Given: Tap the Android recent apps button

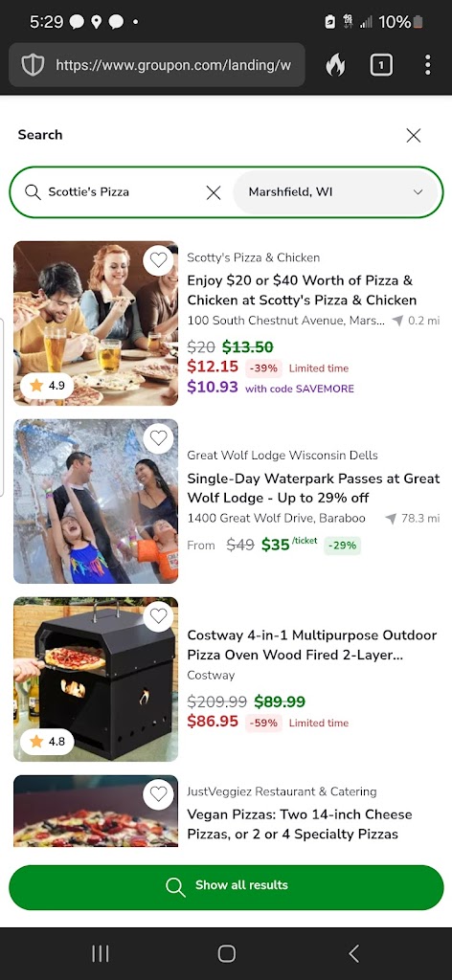Looking at the screenshot, I should point(100,953).
